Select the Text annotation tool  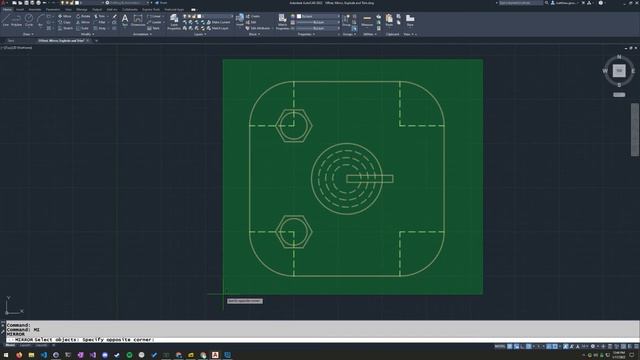(125, 20)
